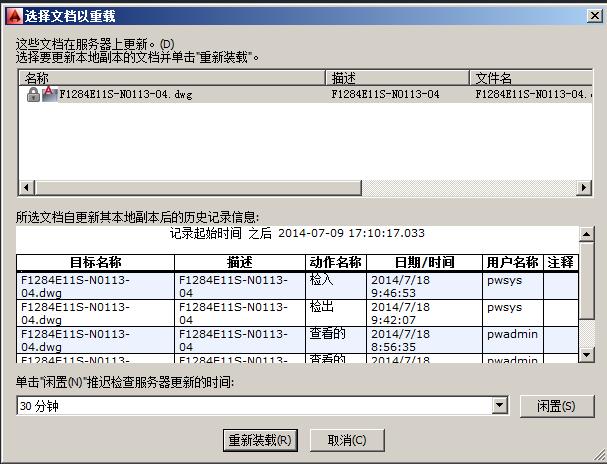
Task: Click the 文件名 column header
Action: click(x=531, y=78)
